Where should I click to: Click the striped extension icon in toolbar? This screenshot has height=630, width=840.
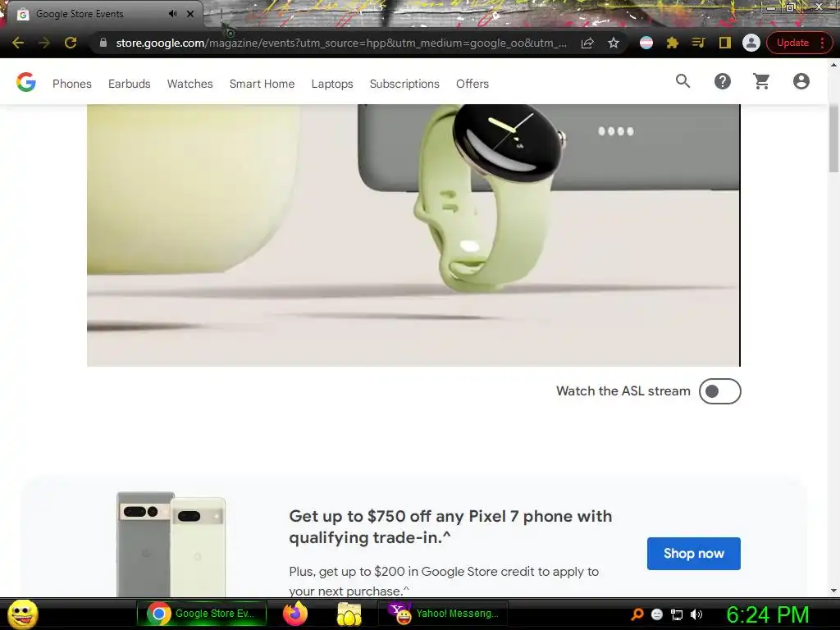(x=646, y=43)
